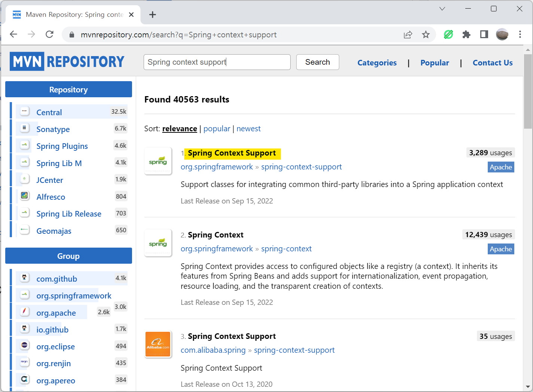Open the Chrome profile avatar

tap(502, 34)
